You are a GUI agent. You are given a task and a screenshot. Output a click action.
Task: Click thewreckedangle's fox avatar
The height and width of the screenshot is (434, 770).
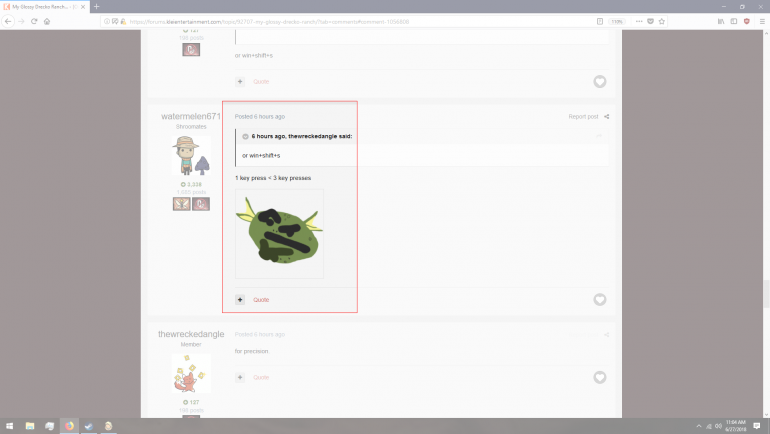point(191,374)
